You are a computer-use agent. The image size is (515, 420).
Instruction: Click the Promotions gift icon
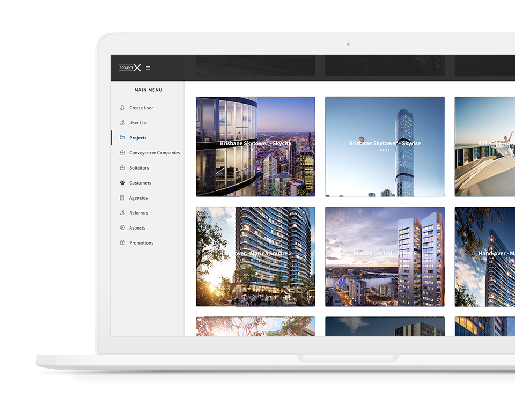click(122, 243)
